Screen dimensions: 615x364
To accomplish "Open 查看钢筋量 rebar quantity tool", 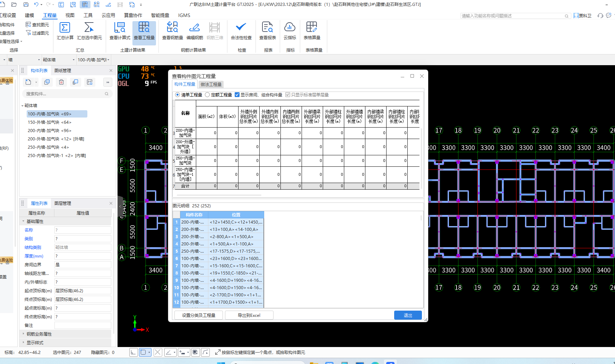I will click(173, 31).
